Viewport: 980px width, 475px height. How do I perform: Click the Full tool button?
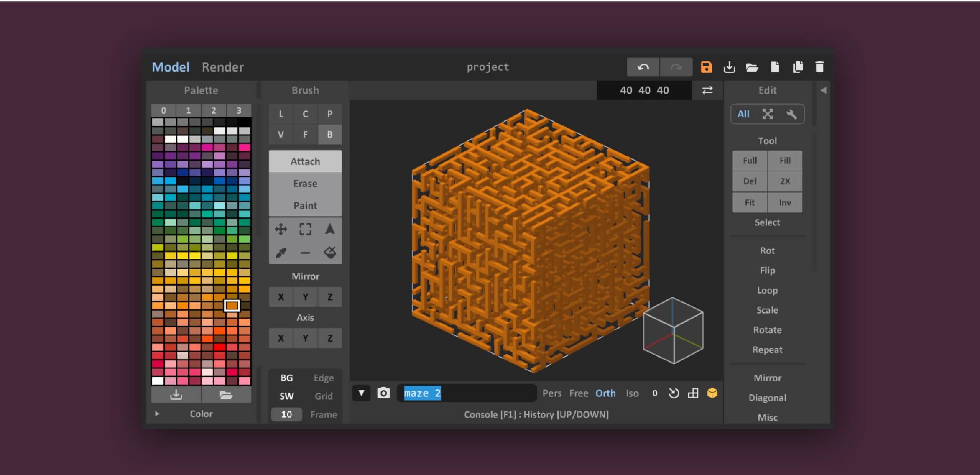click(x=750, y=161)
